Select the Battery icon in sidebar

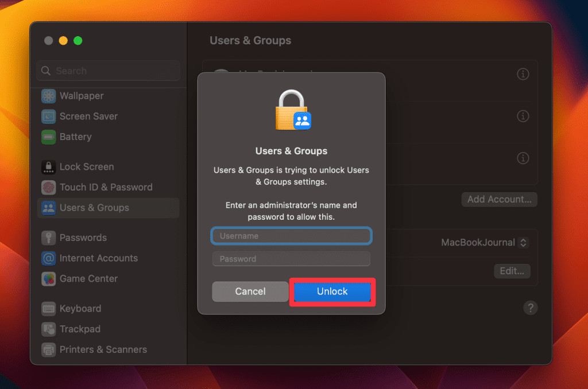49,137
